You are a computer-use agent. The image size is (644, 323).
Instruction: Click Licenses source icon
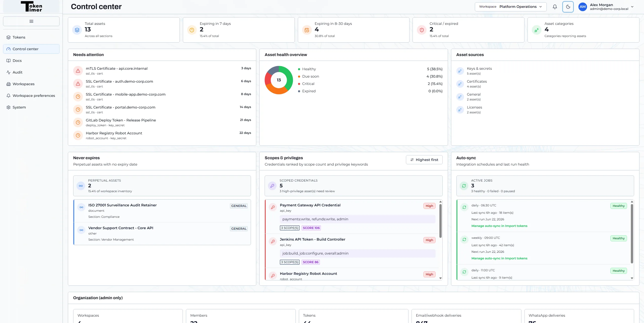coord(460,110)
